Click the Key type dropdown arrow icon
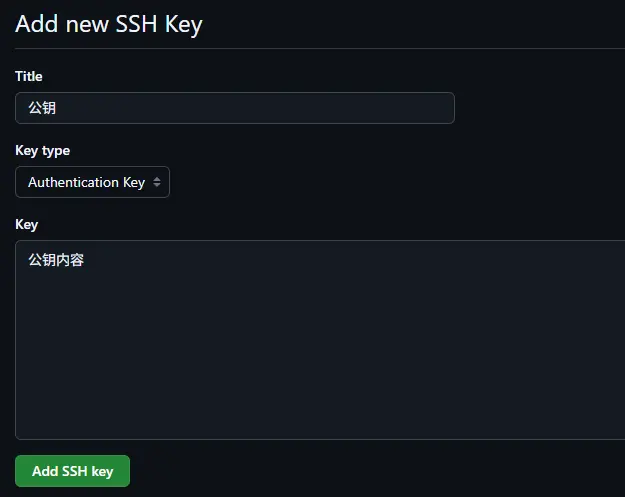 coord(157,182)
